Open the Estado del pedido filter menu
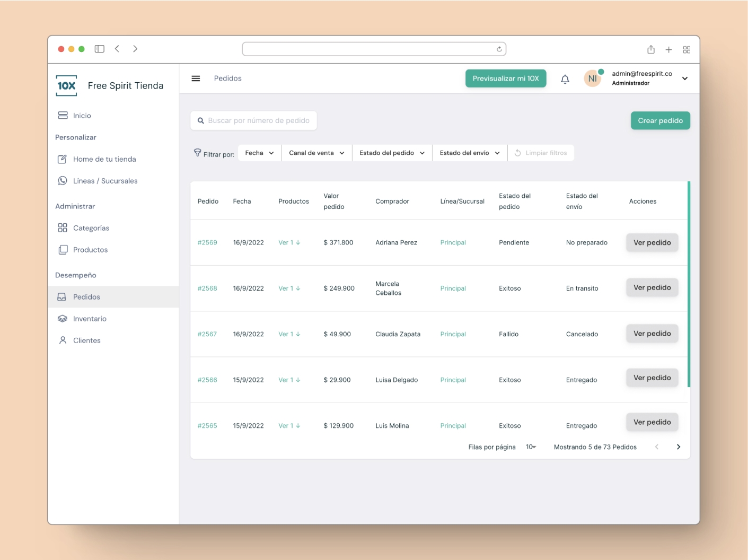Viewport: 748px width, 560px height. pyautogui.click(x=392, y=153)
